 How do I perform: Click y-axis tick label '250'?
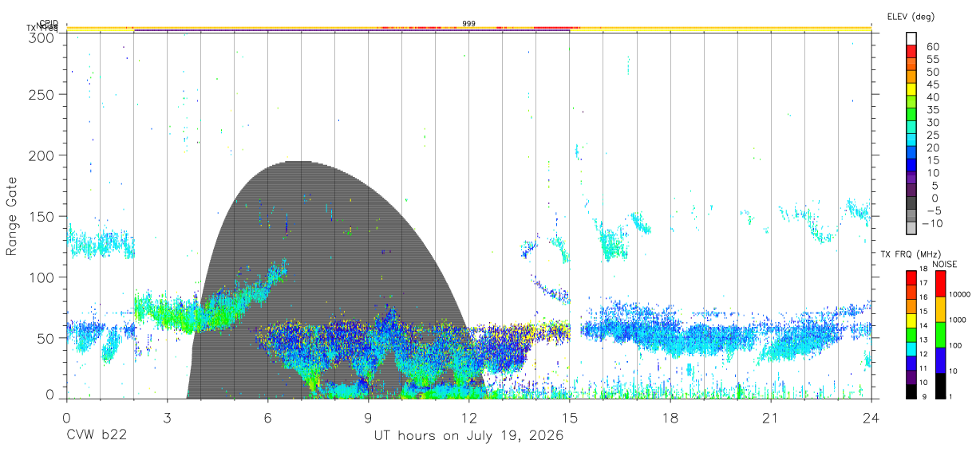[x=41, y=94]
